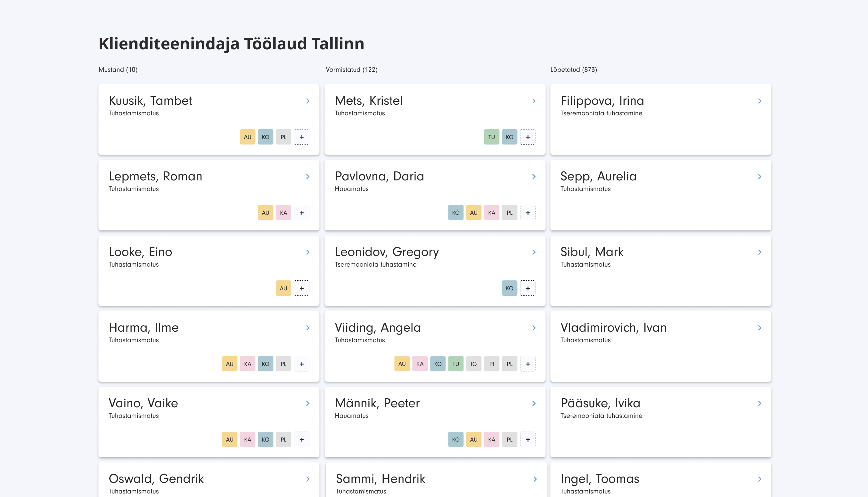Open Oswald, Gendrik details using chevron
Viewport: 868px width, 497px height.
pos(308,479)
